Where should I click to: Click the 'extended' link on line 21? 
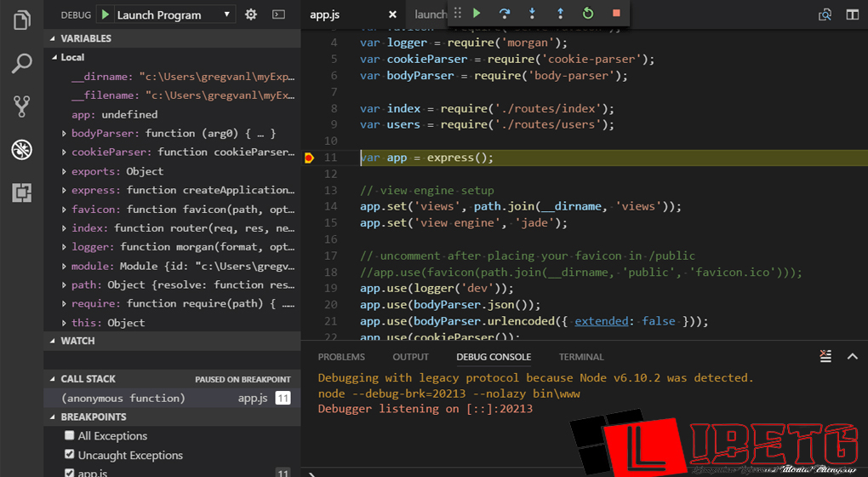(x=601, y=321)
